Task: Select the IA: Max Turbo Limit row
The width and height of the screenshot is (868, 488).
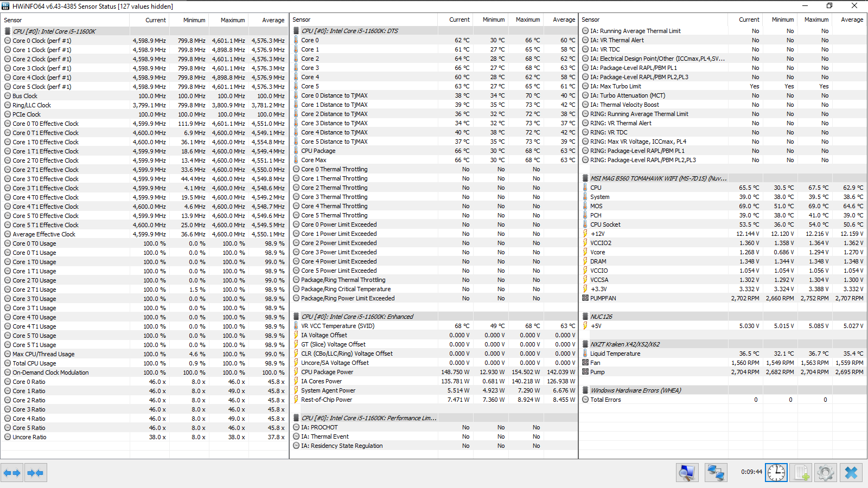Action: tap(723, 86)
